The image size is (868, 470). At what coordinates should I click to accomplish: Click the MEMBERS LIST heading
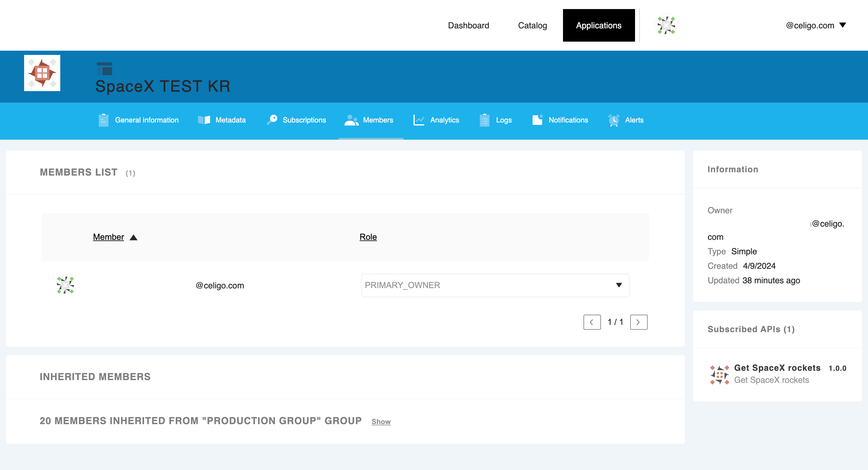[78, 172]
